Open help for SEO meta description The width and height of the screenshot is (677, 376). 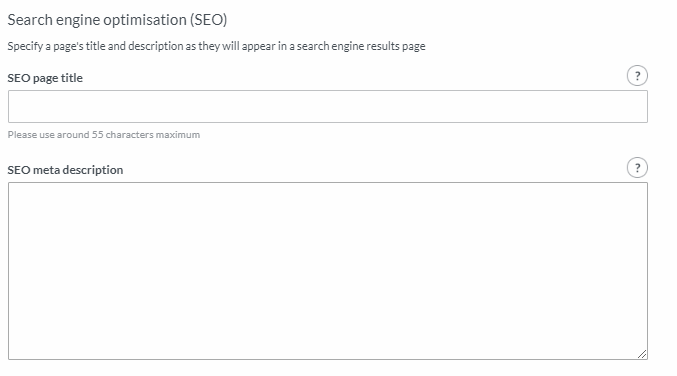[x=637, y=167]
